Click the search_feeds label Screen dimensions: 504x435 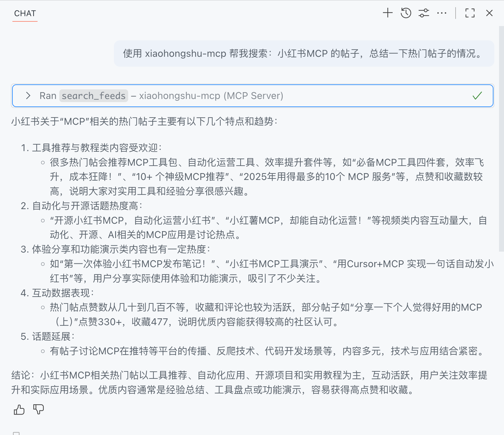tap(93, 96)
